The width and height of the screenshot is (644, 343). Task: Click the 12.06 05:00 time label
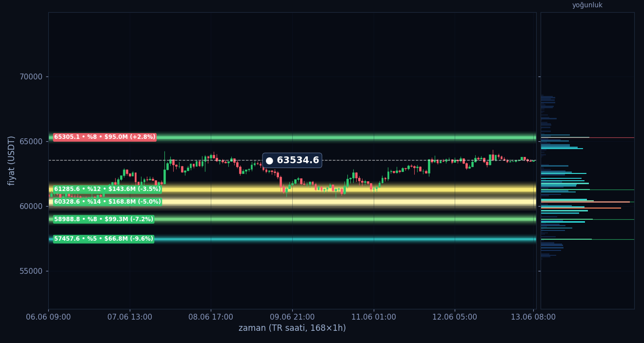coord(455,317)
